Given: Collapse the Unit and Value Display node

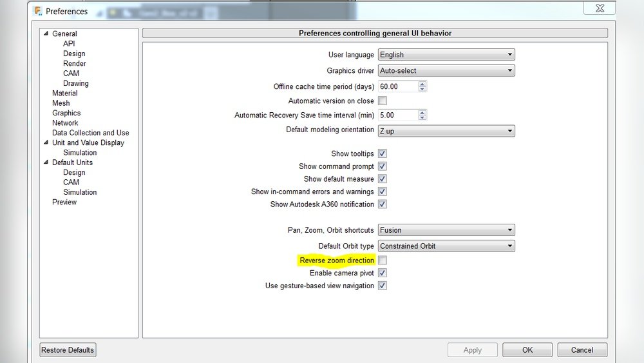Looking at the screenshot, I should [x=46, y=142].
